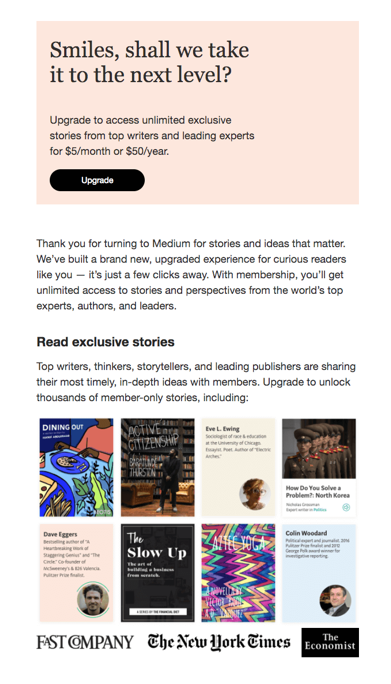Click the 'Read exclusive stories' heading
The image size is (391, 684).
coord(106,342)
